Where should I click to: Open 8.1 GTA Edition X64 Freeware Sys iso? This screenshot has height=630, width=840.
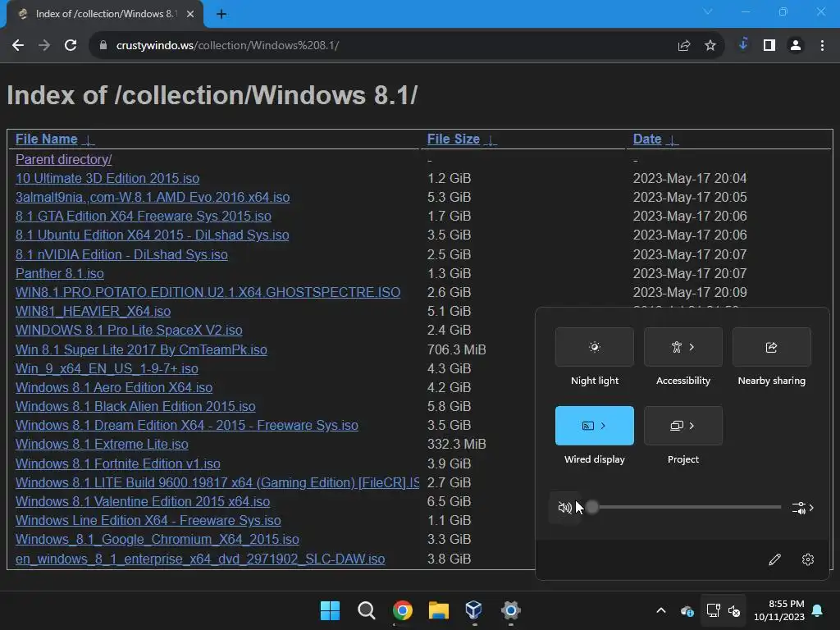click(143, 216)
